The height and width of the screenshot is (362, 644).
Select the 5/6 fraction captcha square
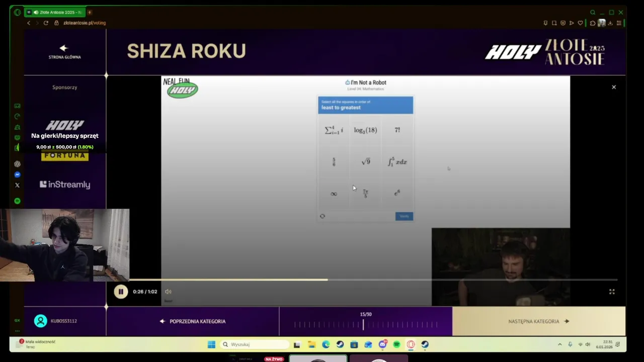pos(334,161)
